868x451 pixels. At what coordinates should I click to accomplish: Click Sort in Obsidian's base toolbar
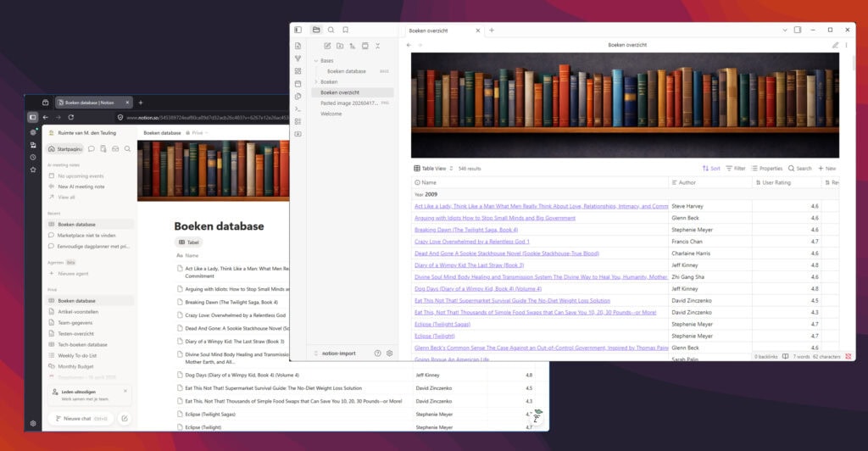pos(711,168)
